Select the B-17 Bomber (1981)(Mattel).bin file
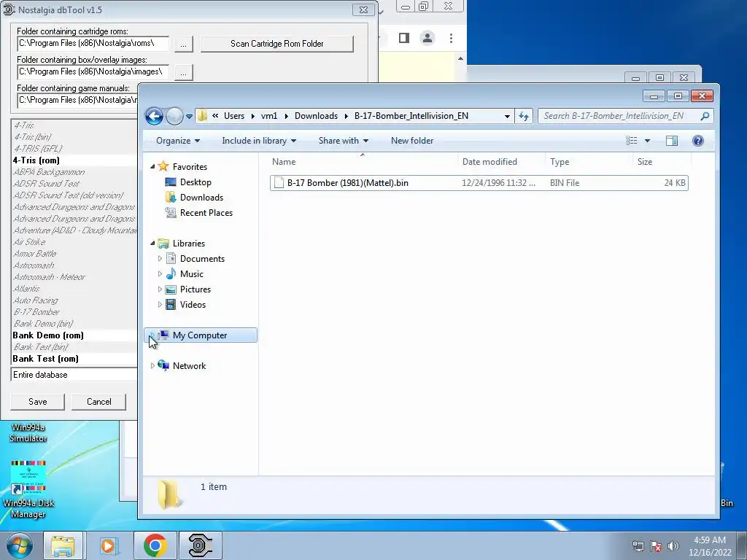The height and width of the screenshot is (560, 747). click(x=479, y=183)
